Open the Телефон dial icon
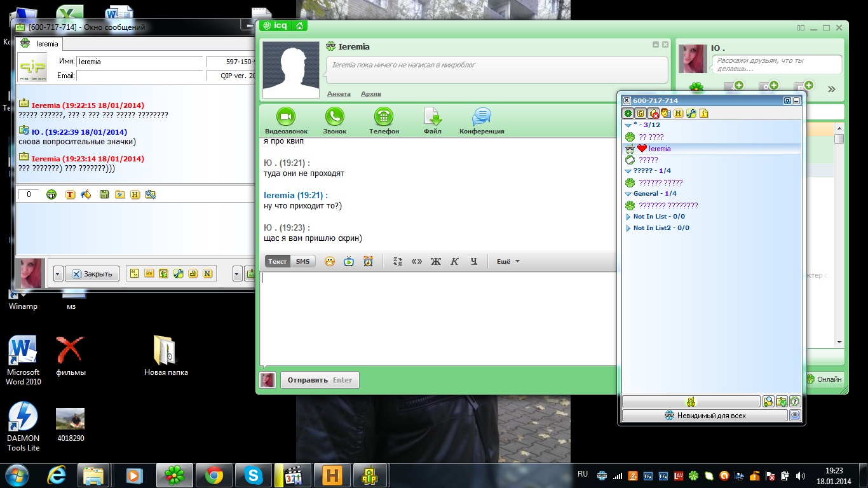This screenshot has height=488, width=868. point(383,117)
